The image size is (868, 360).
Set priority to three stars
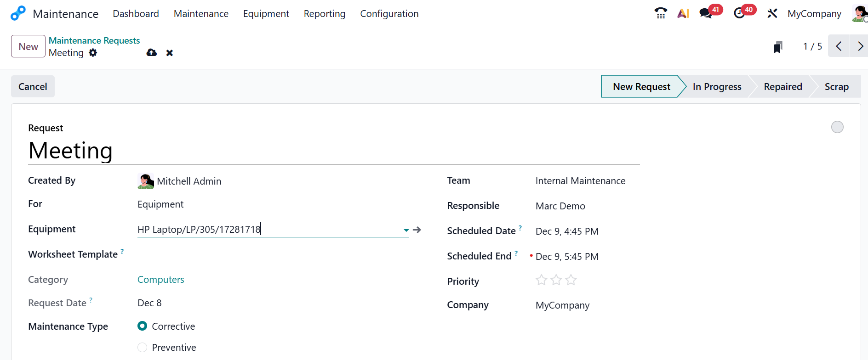571,280
